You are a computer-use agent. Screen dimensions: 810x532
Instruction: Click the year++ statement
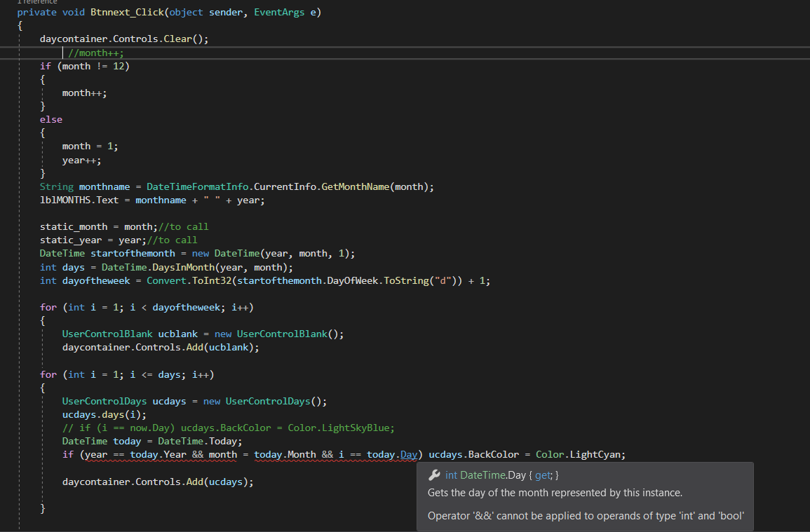pyautogui.click(x=81, y=160)
